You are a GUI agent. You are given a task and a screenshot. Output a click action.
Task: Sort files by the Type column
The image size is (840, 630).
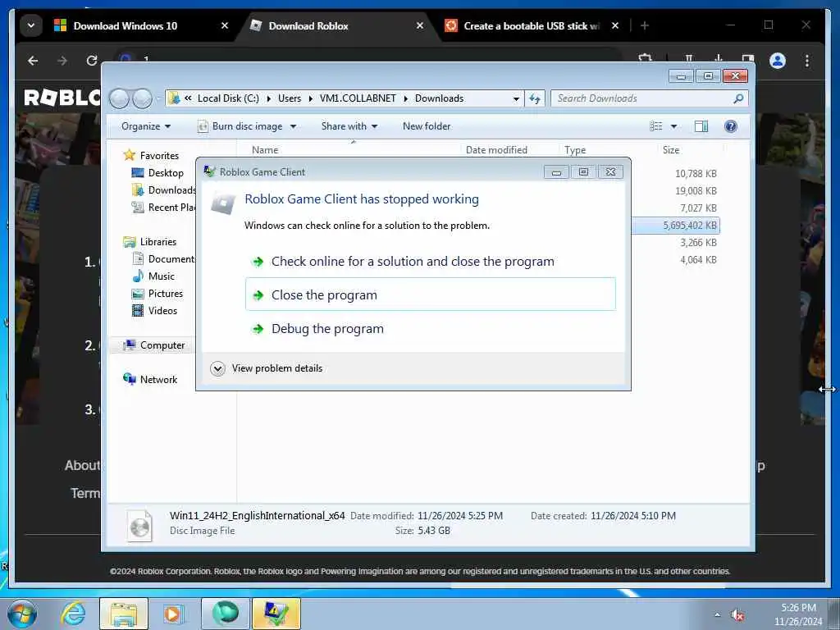575,150
